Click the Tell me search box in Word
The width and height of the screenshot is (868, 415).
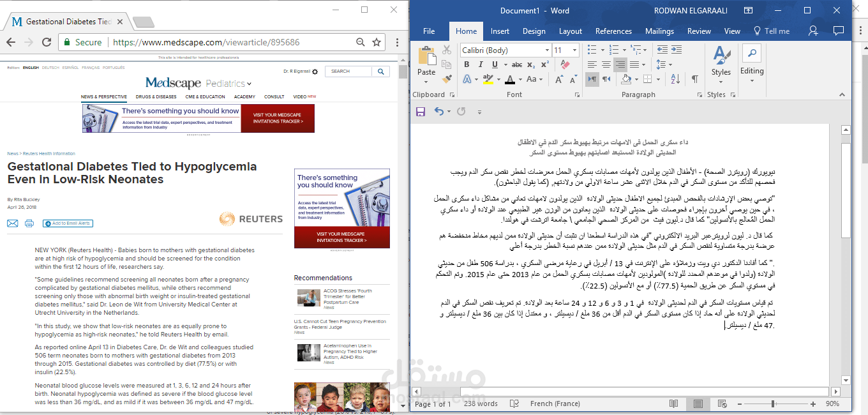(771, 31)
